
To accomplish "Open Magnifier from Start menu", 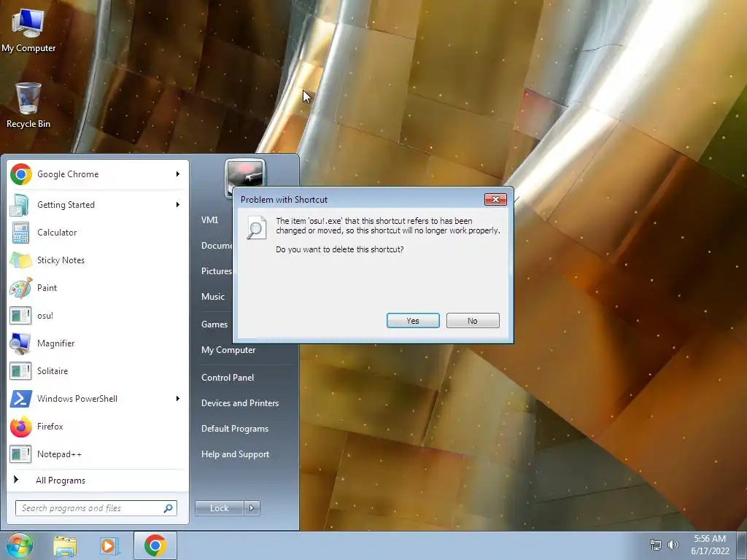I will tap(98, 343).
